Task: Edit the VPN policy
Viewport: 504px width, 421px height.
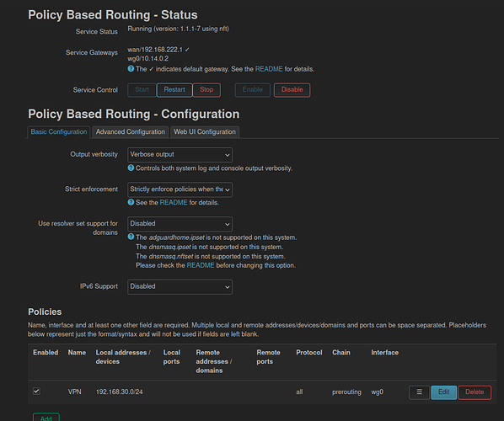Action: coord(443,392)
